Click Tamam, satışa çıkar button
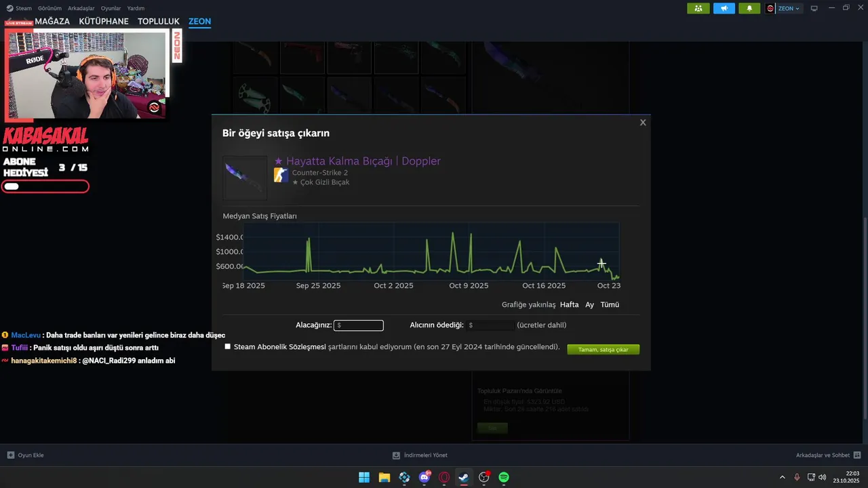This screenshot has width=868, height=488. point(603,350)
